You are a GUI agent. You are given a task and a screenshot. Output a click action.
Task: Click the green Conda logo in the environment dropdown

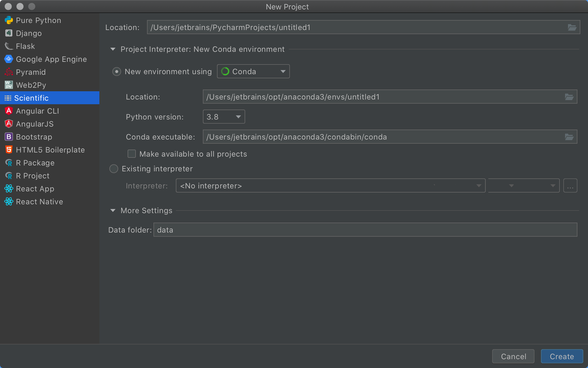pos(225,71)
